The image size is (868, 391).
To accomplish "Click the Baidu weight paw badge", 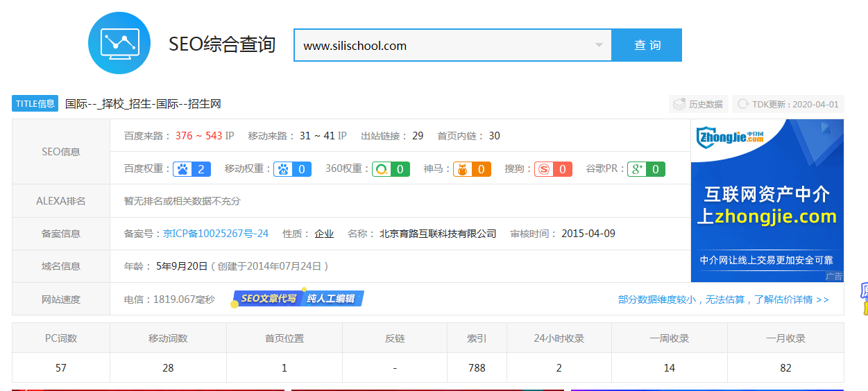I will click(x=192, y=168).
